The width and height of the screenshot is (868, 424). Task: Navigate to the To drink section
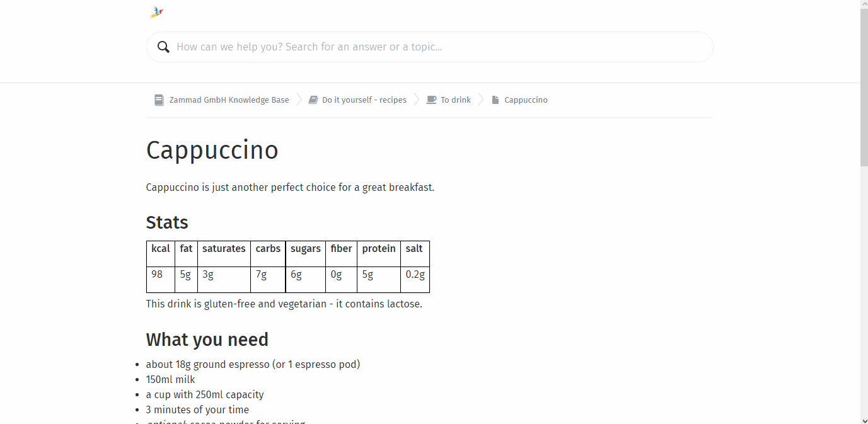click(456, 100)
